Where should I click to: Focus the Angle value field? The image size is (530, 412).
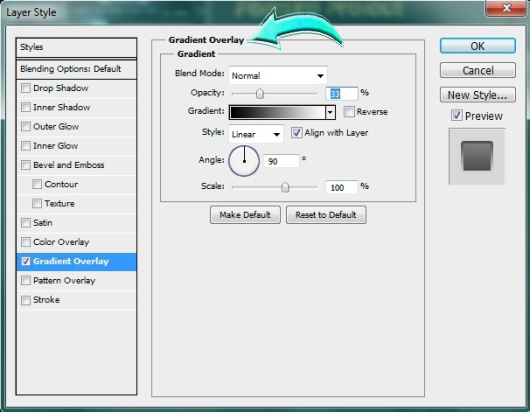(x=281, y=161)
